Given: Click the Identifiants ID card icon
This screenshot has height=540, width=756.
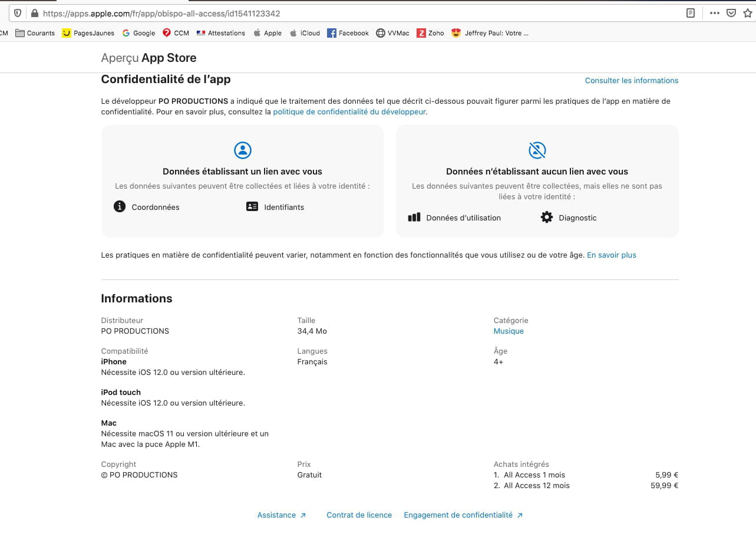Looking at the screenshot, I should [x=252, y=206].
